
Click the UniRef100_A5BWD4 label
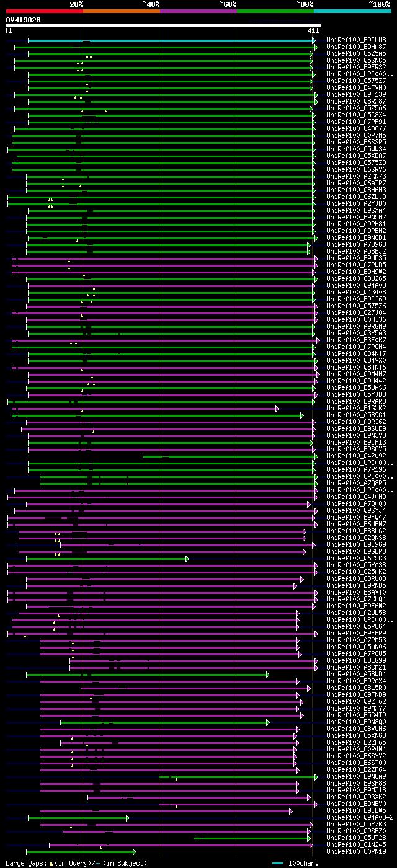[x=356, y=674]
